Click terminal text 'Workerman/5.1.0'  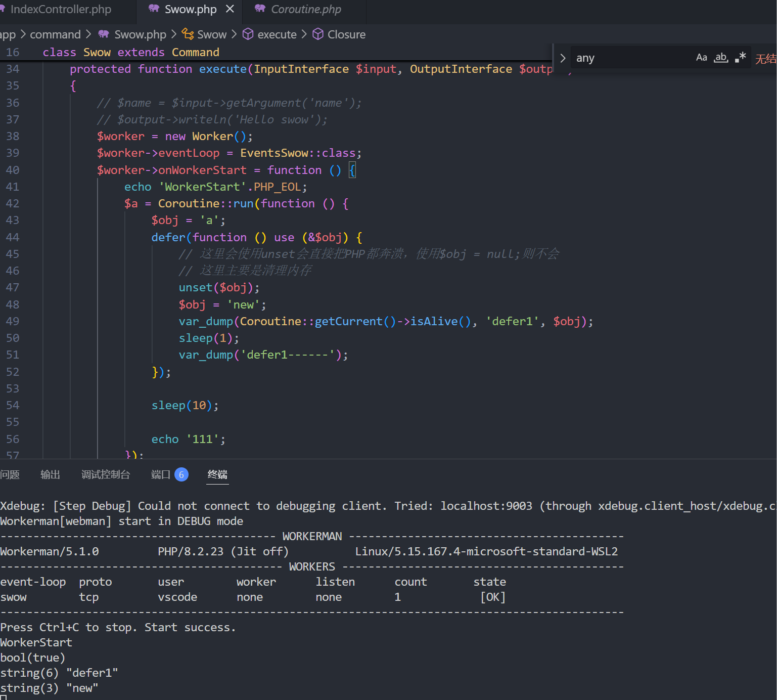pos(50,552)
